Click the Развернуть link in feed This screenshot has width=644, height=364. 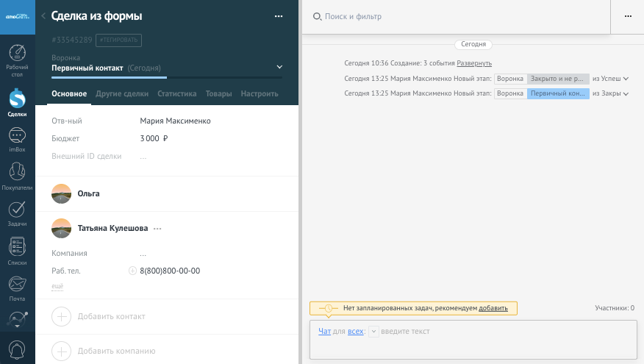(x=474, y=63)
